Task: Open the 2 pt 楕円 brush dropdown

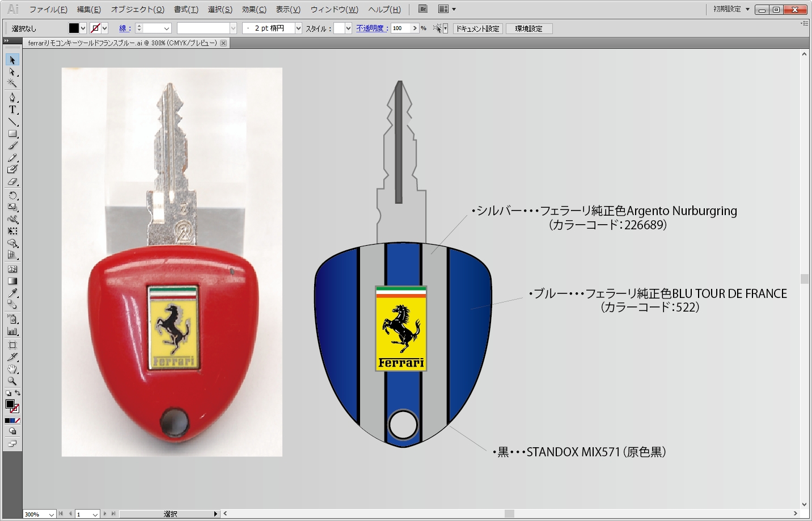Action: pyautogui.click(x=298, y=28)
